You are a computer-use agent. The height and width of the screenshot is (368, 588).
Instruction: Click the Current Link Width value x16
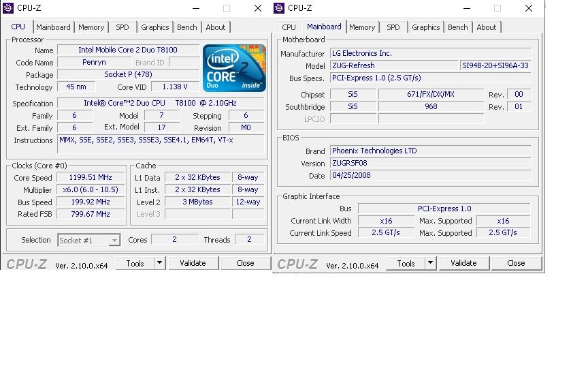[x=386, y=221]
